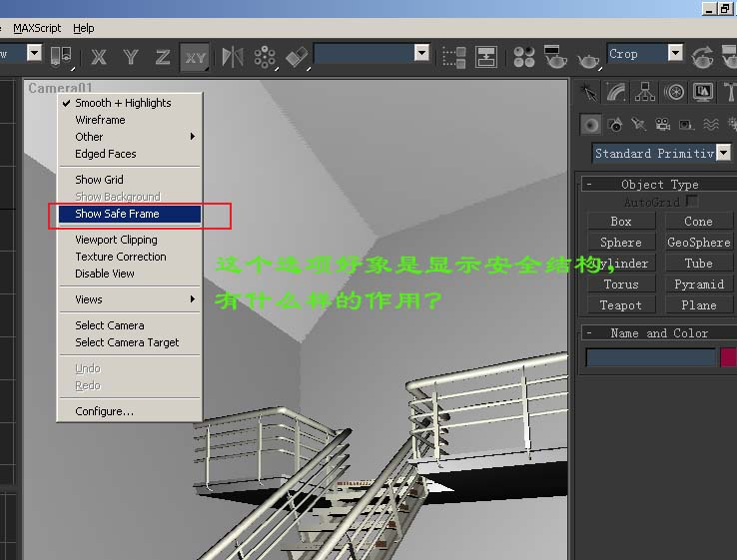Viewport: 737px width, 560px height.
Task: Open the Crop render type dropdown
Action: tap(675, 54)
